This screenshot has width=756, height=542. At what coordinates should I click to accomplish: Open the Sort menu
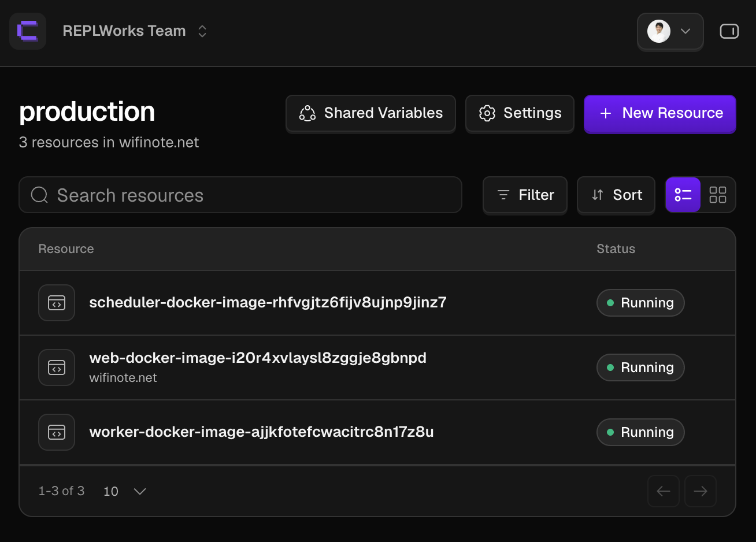pyautogui.click(x=616, y=195)
